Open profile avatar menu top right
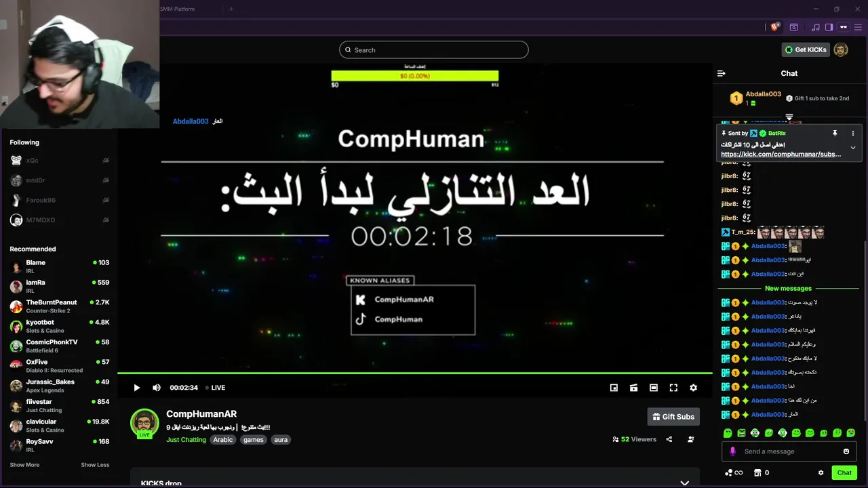This screenshot has height=488, width=868. tap(841, 49)
